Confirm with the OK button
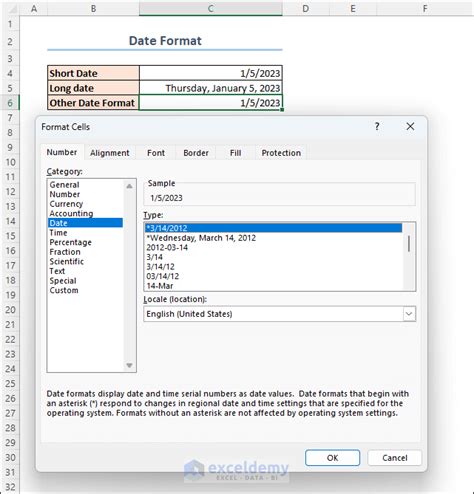The image size is (474, 494). (x=332, y=458)
